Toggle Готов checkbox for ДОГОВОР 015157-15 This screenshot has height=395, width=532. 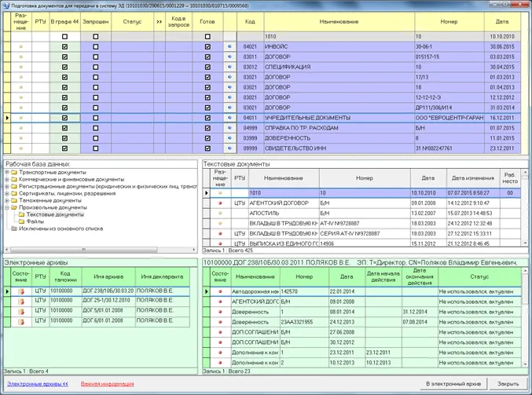pyautogui.click(x=207, y=57)
